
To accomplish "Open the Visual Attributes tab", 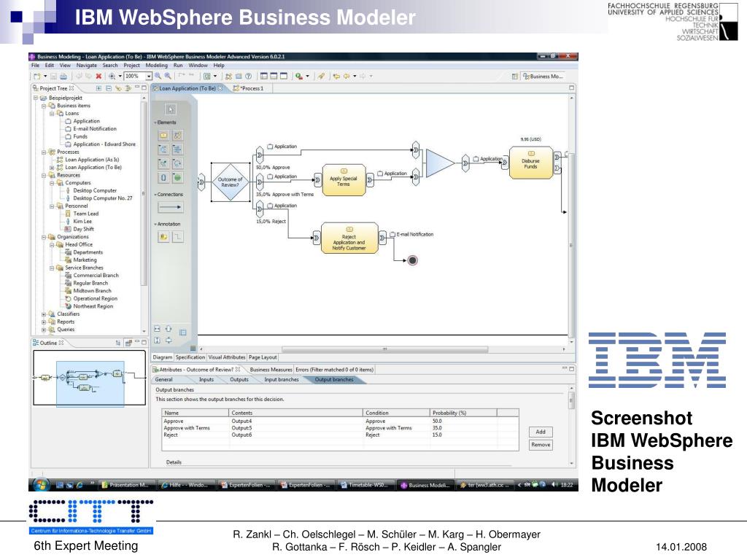I will (227, 357).
